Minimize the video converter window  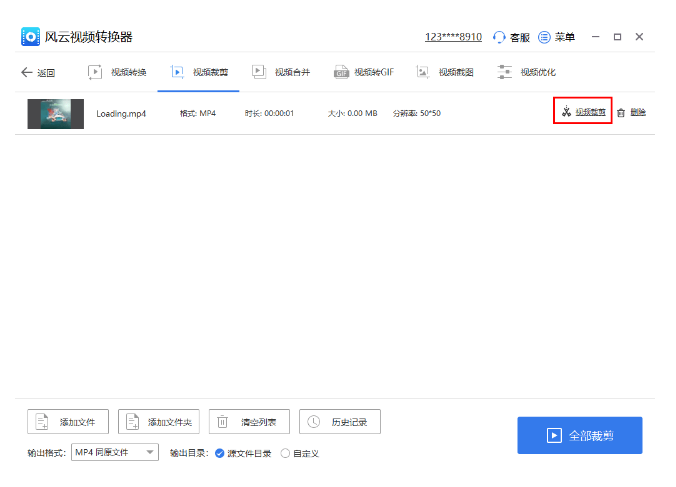[x=596, y=37]
